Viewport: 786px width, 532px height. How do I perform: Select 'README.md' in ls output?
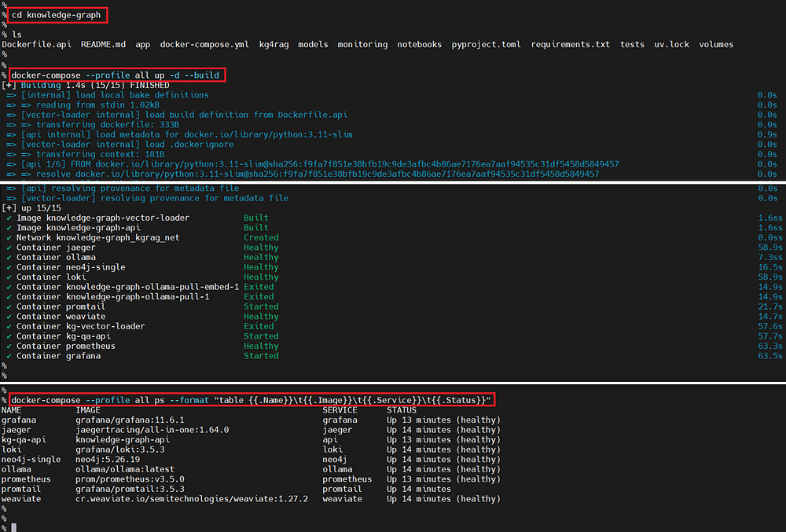[103, 45]
